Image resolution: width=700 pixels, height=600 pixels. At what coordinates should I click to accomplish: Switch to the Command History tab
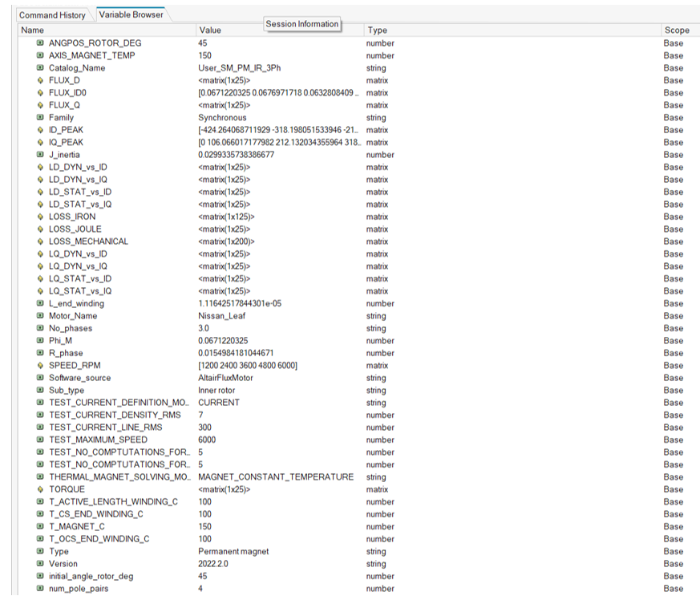click(x=52, y=15)
